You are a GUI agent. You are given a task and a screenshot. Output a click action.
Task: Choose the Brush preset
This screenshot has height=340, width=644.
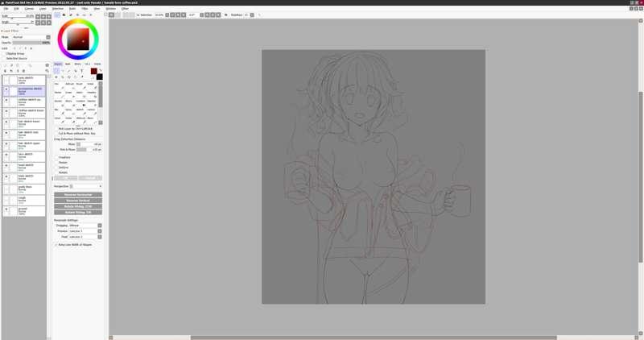(x=80, y=86)
